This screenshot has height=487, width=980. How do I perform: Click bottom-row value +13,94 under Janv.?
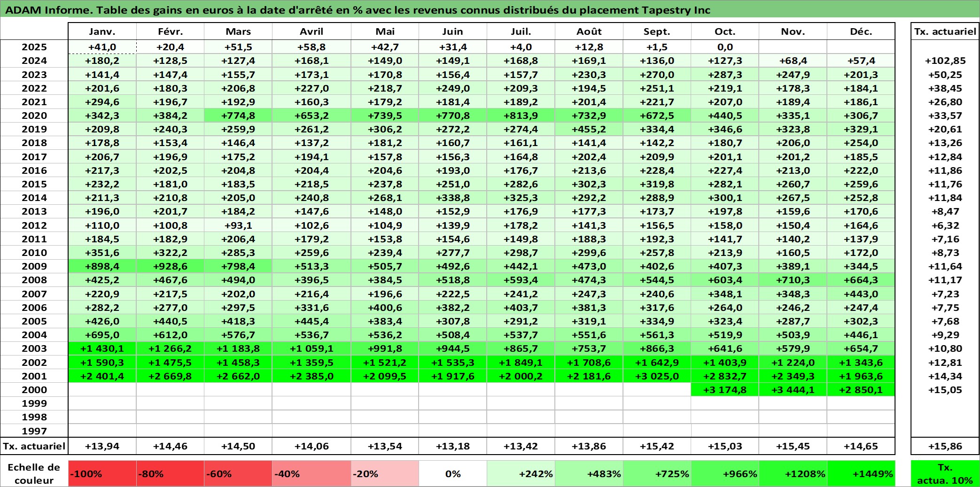102,446
